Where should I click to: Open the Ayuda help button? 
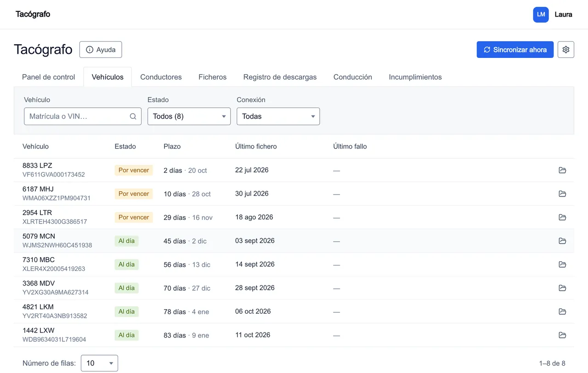click(101, 50)
